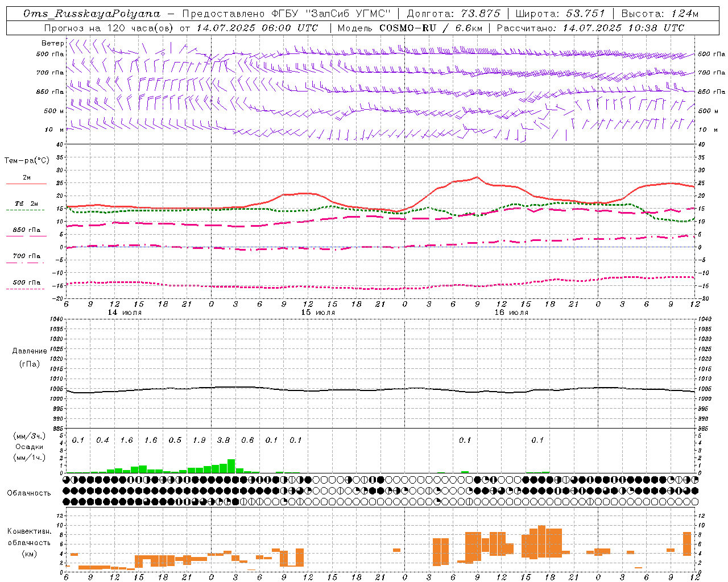
Task: Click the Давление pressure panel label
Action: click(29, 351)
